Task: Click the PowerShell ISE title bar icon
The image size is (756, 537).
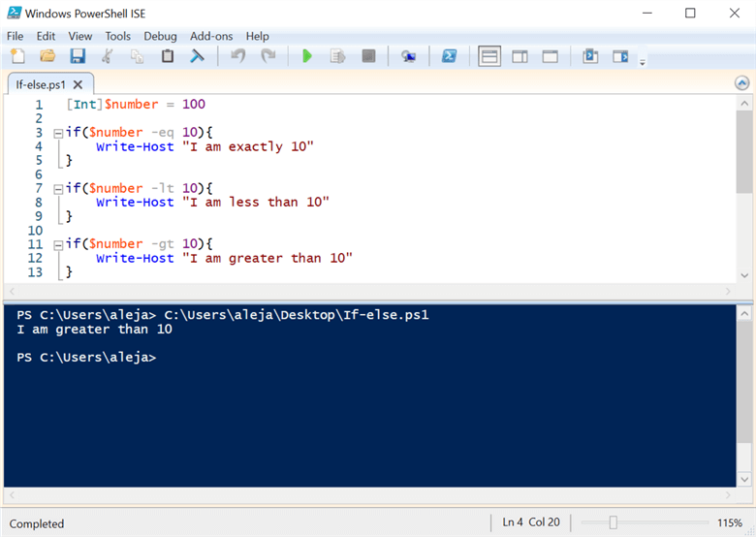Action: click(x=14, y=13)
